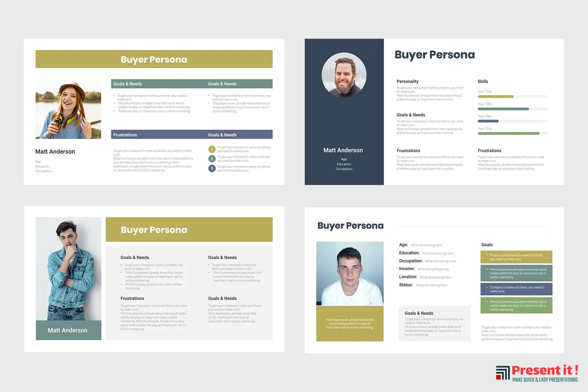Select the photo of woman wearing hat
This screenshot has width=588, height=392.
(x=68, y=109)
